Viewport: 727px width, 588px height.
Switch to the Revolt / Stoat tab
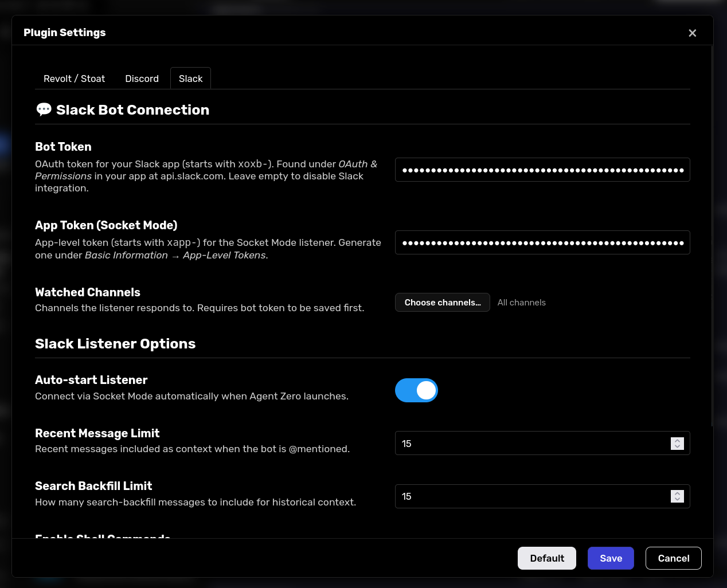[x=75, y=79]
